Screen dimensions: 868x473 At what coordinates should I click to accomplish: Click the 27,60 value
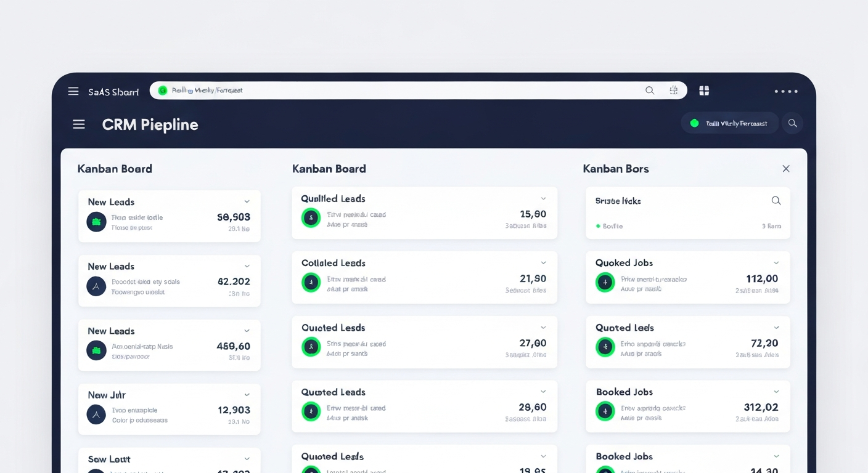pos(533,343)
